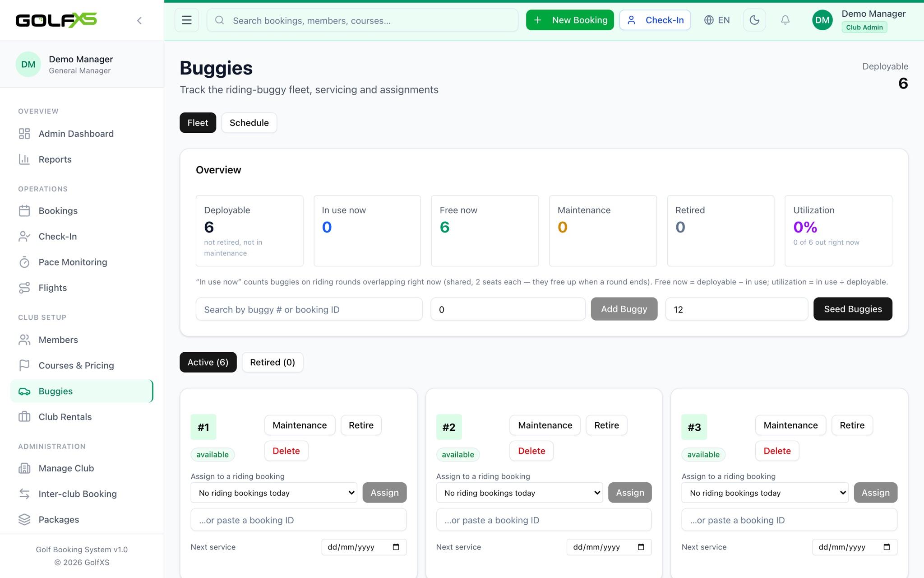Image resolution: width=924 pixels, height=578 pixels.
Task: Click the Club Rentals bag icon
Action: [24, 417]
